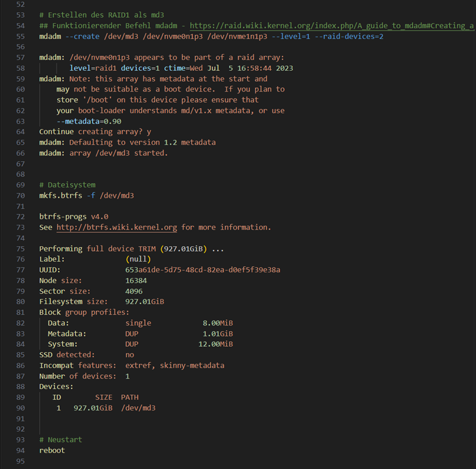This screenshot has height=469, width=476.
Task: Click line number 55 in the gutter
Action: [21, 36]
